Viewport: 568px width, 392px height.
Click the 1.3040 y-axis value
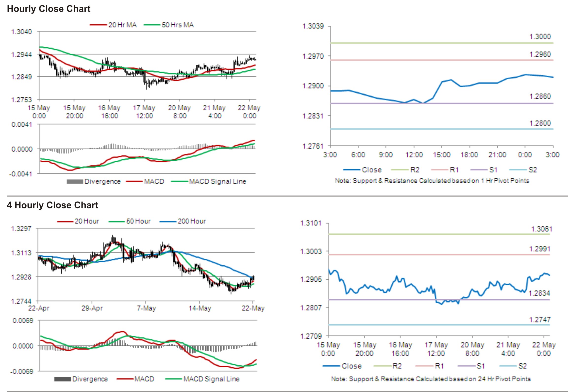pyautogui.click(x=22, y=32)
